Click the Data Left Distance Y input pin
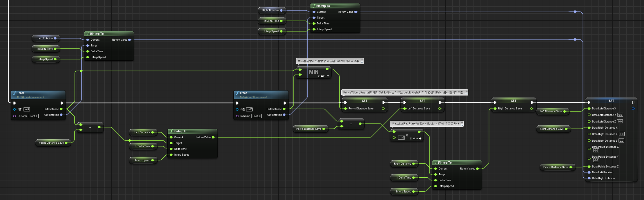 point(589,115)
